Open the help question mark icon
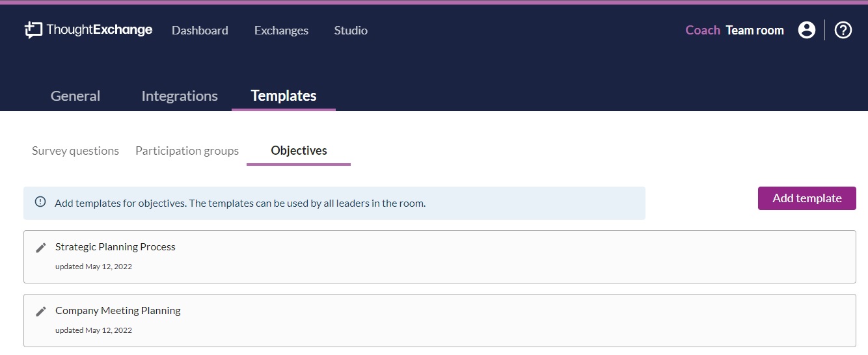The height and width of the screenshot is (355, 868). pyautogui.click(x=843, y=30)
